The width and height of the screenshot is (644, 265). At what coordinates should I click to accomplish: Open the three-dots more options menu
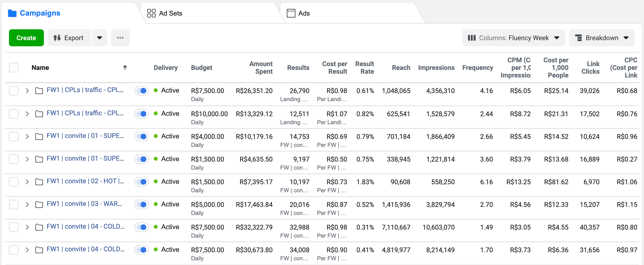pyautogui.click(x=120, y=38)
